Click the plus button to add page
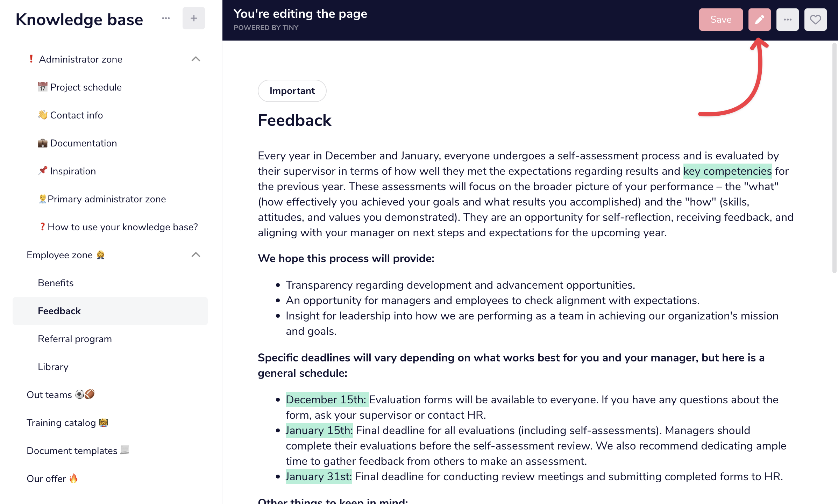838x504 pixels. 194,18
